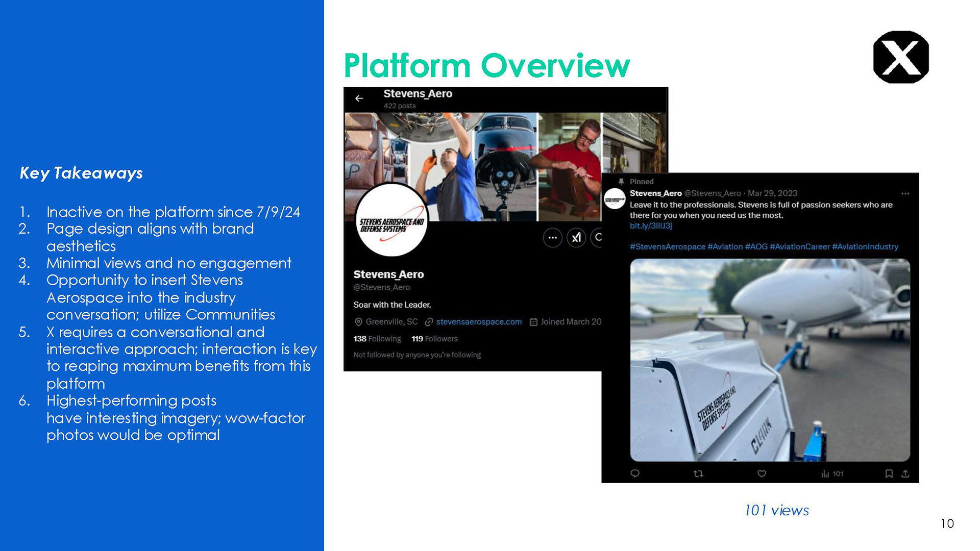Click "Inactive on the platform since 7/9/24"
The image size is (980, 551).
[x=173, y=212]
